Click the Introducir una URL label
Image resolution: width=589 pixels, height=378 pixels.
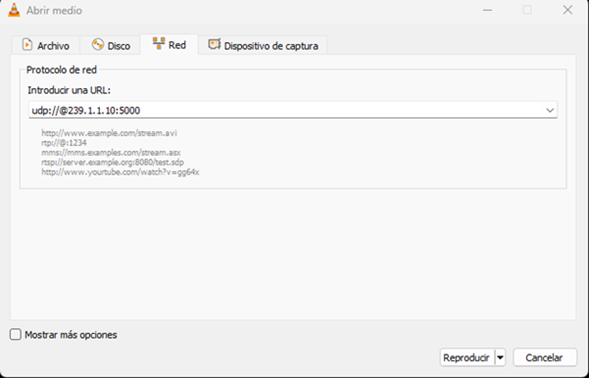[69, 90]
